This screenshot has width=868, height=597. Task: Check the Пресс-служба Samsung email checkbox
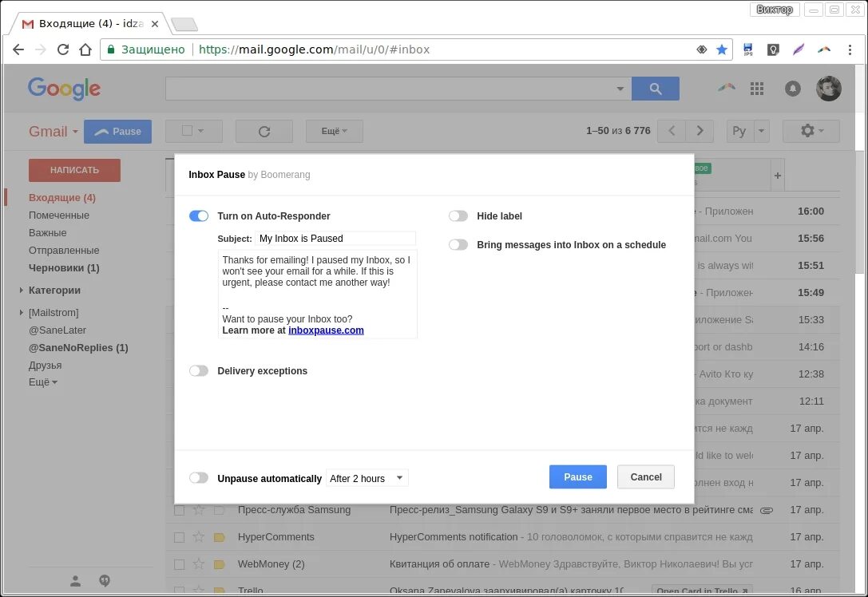point(179,510)
